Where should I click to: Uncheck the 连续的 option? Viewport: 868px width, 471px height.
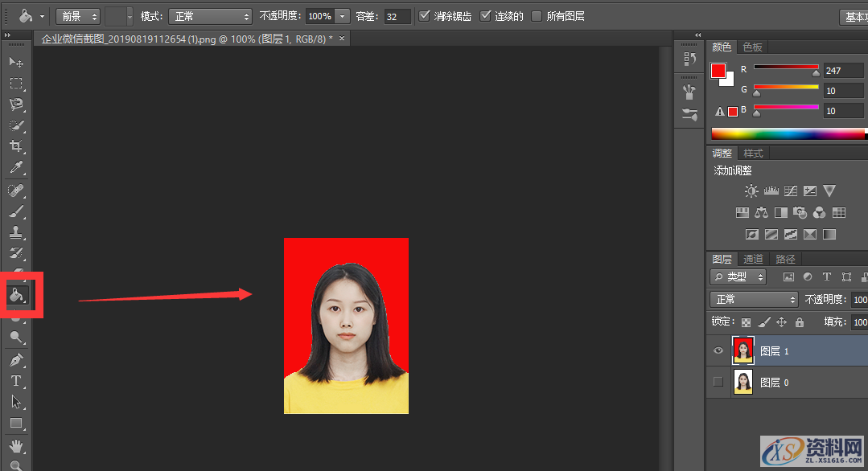(x=483, y=15)
